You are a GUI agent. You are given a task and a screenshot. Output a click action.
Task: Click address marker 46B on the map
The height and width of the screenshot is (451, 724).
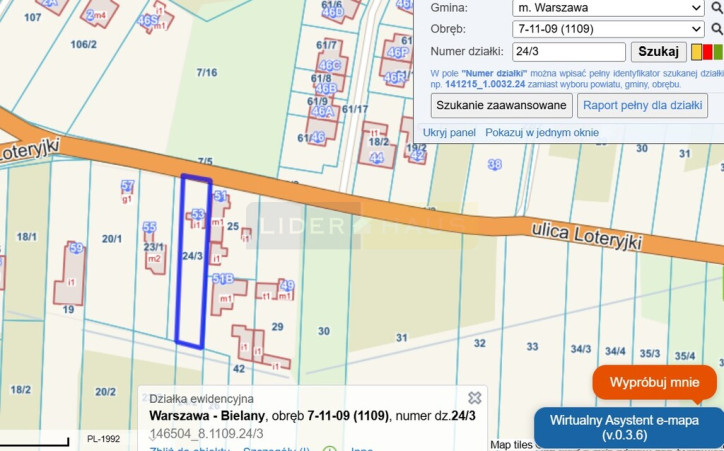326,88
